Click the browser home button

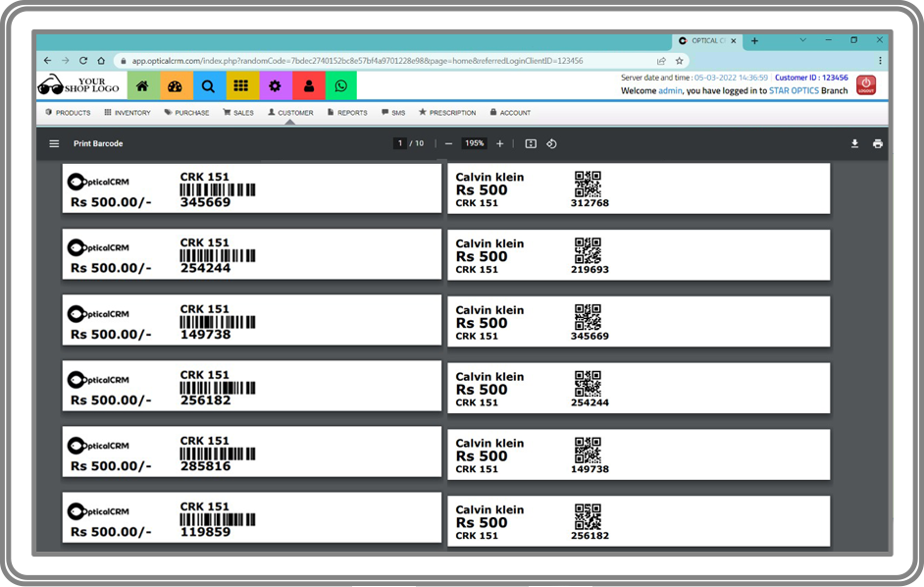tap(101, 60)
